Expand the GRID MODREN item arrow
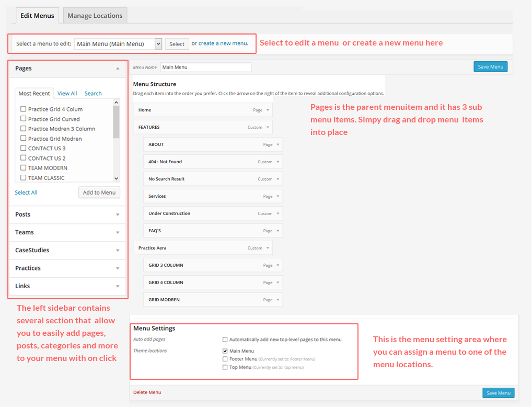This screenshot has height=407, width=532. point(277,300)
